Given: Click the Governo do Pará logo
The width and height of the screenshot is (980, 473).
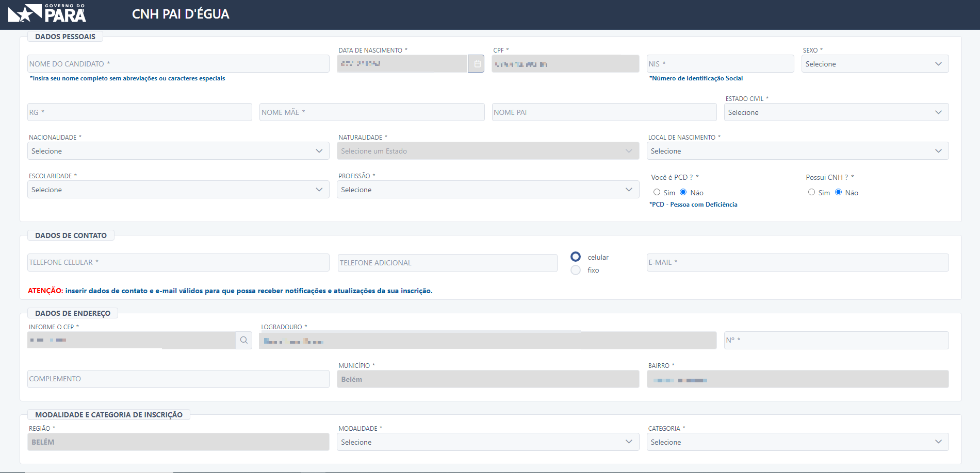Looking at the screenshot, I should [47, 14].
